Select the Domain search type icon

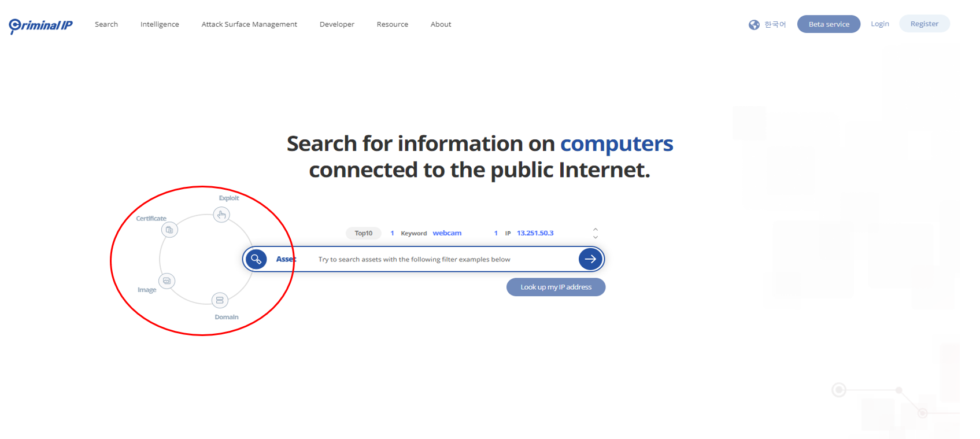pyautogui.click(x=220, y=300)
